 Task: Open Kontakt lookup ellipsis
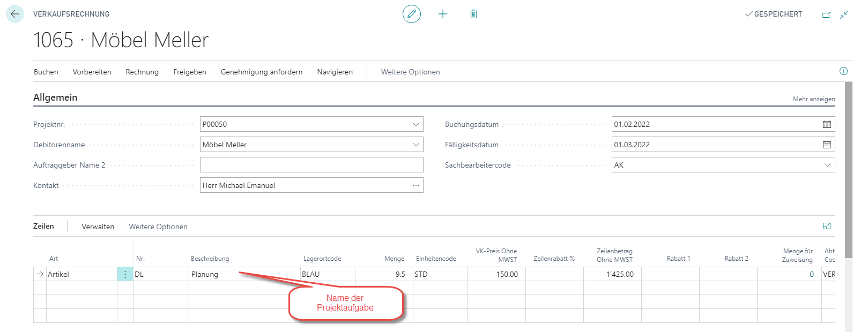click(x=416, y=185)
